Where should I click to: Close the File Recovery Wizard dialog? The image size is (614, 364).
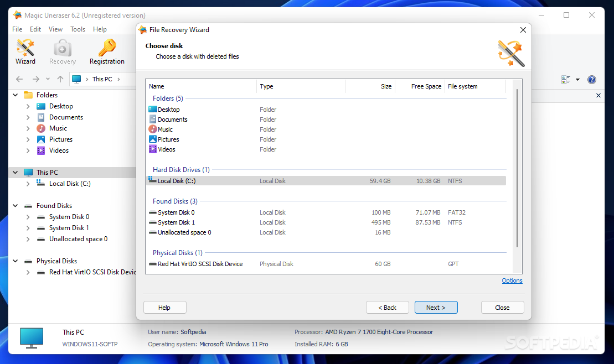(x=523, y=30)
